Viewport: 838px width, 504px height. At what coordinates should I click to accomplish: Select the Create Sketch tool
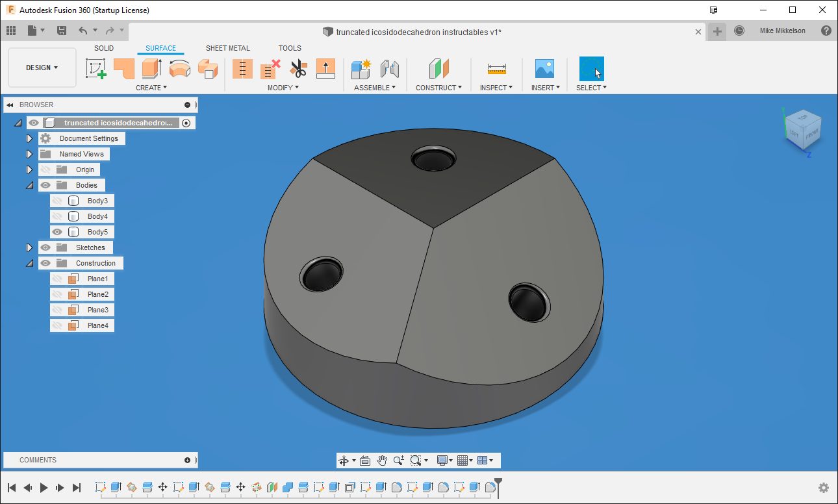(95, 68)
